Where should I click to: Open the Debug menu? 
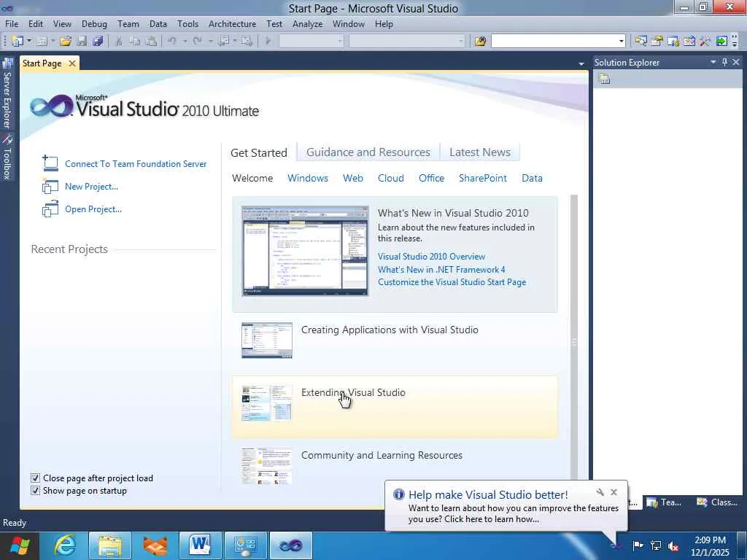coord(94,24)
